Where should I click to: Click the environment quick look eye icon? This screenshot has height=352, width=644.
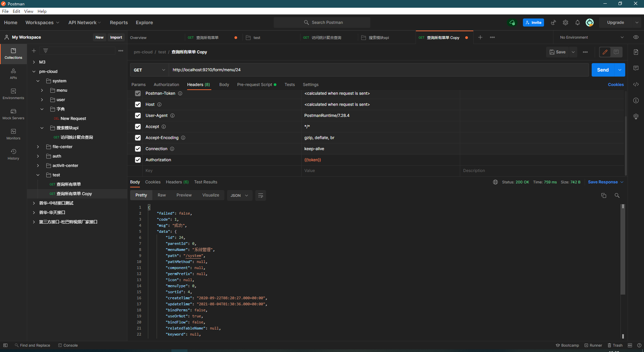636,37
